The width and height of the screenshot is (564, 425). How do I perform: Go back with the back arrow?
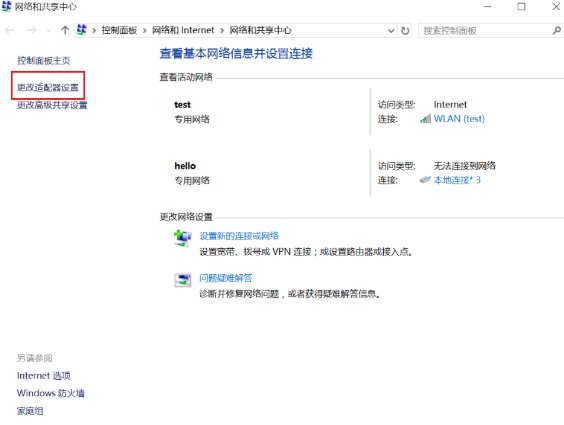pyautogui.click(x=10, y=31)
